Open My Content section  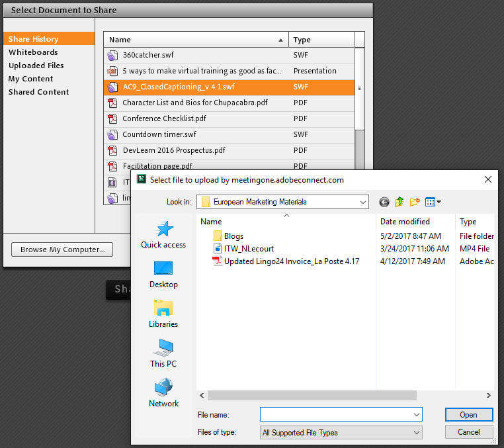point(30,79)
